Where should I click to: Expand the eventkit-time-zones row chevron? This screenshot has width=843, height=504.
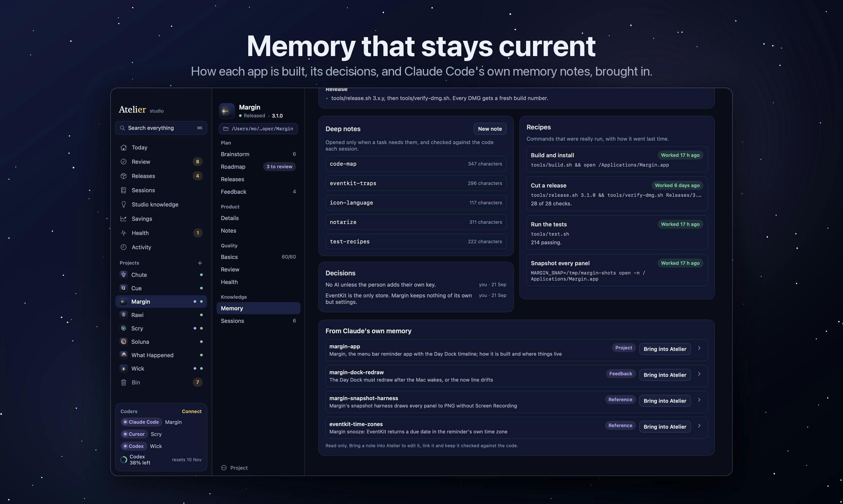(699, 426)
